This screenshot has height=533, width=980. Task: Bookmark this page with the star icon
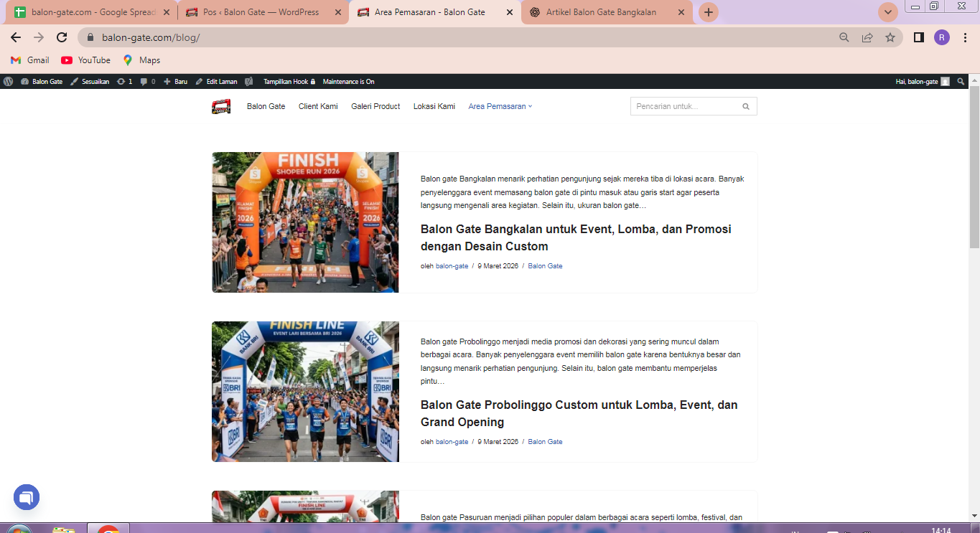point(890,37)
